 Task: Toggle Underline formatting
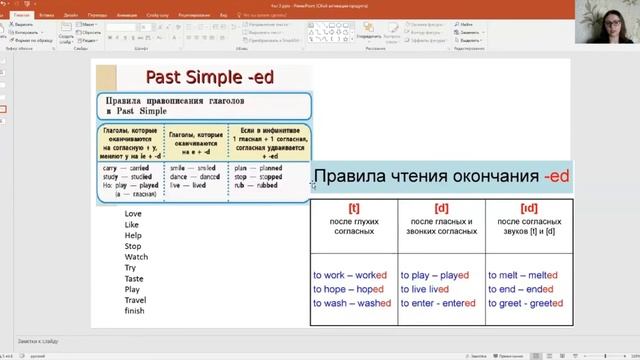pyautogui.click(x=125, y=38)
